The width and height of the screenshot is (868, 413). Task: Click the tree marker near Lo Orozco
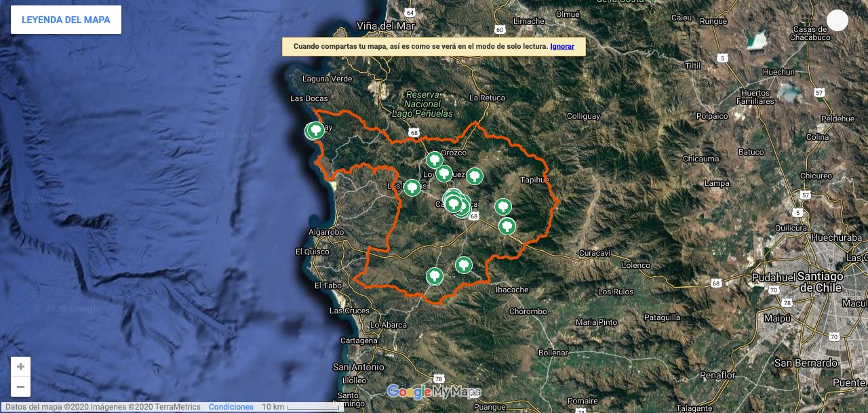(x=435, y=161)
